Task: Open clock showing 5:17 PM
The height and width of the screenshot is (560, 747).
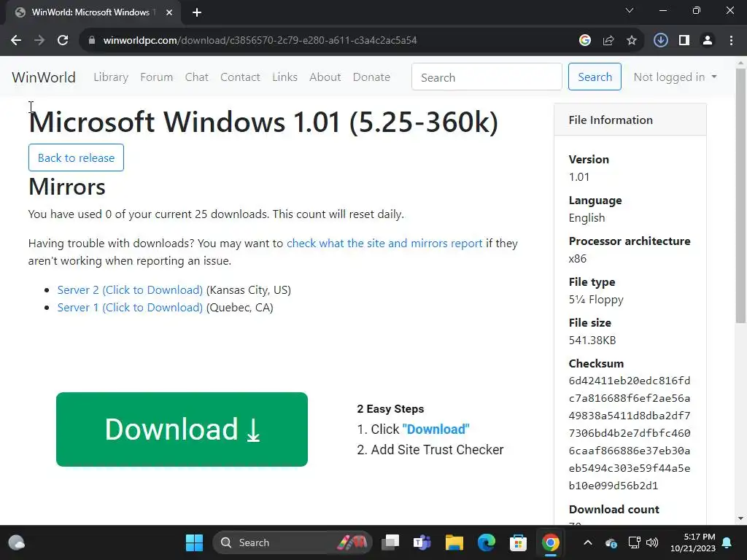Action: pyautogui.click(x=693, y=542)
